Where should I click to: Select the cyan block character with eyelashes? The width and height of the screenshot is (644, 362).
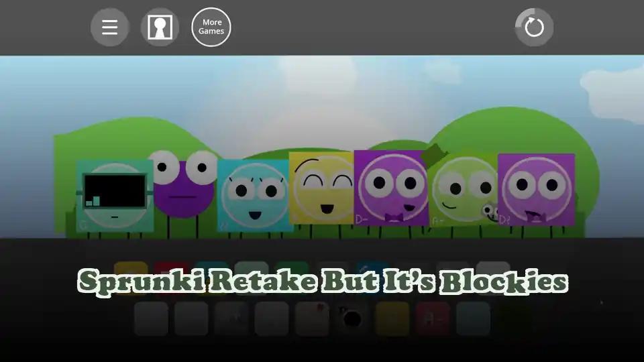[255, 195]
